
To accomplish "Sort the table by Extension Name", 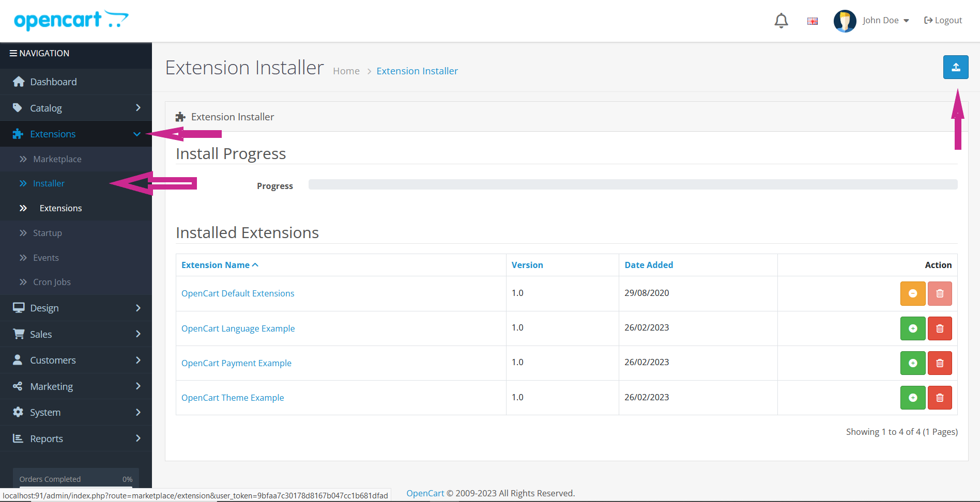I will (216, 265).
